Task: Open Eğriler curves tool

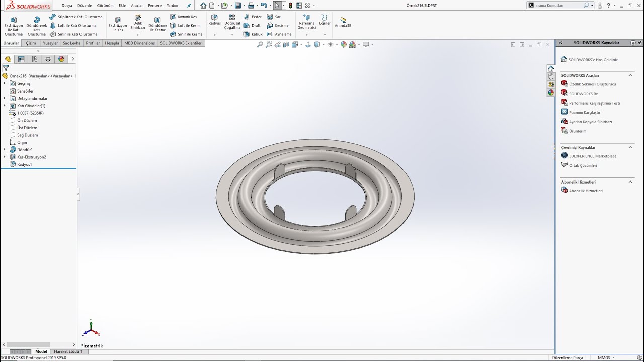Action: [325, 20]
